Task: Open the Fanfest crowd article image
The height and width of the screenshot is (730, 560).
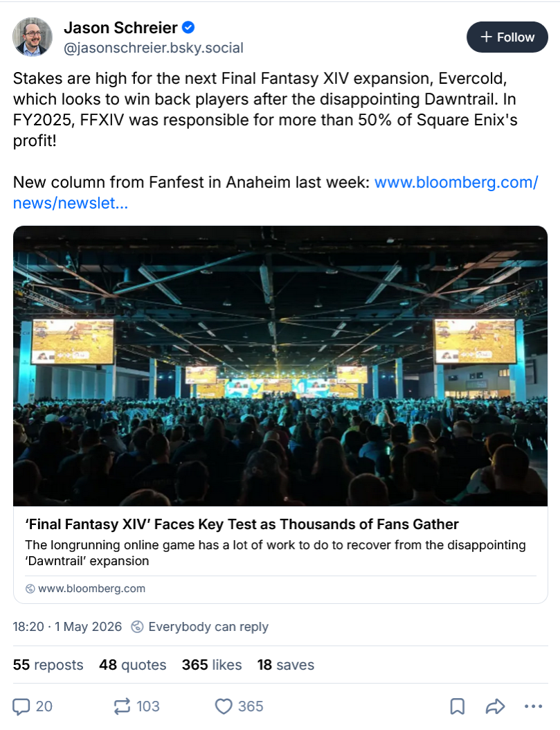Action: click(280, 366)
